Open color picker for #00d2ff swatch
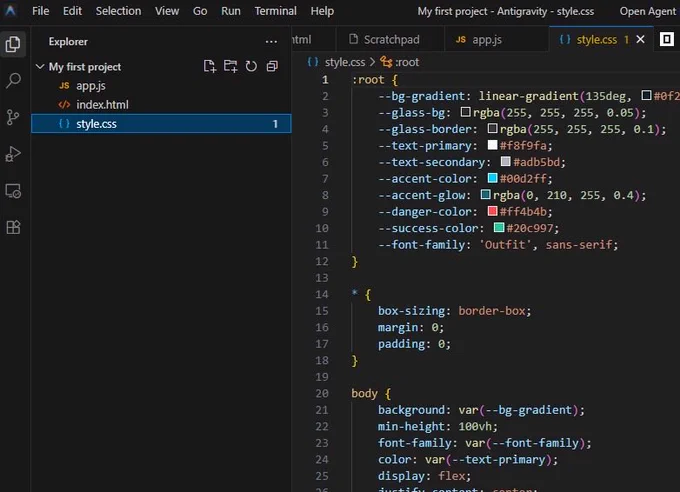This screenshot has width=680, height=492. click(x=492, y=178)
